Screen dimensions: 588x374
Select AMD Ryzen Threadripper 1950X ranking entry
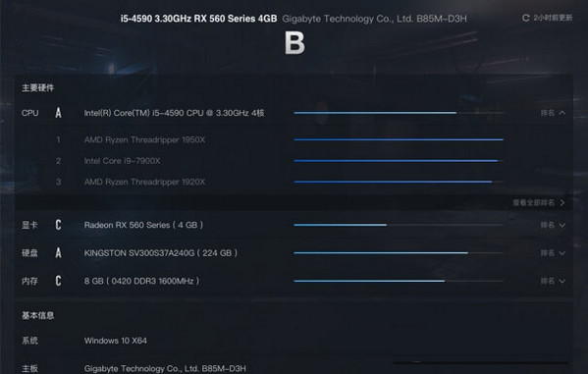(x=144, y=140)
